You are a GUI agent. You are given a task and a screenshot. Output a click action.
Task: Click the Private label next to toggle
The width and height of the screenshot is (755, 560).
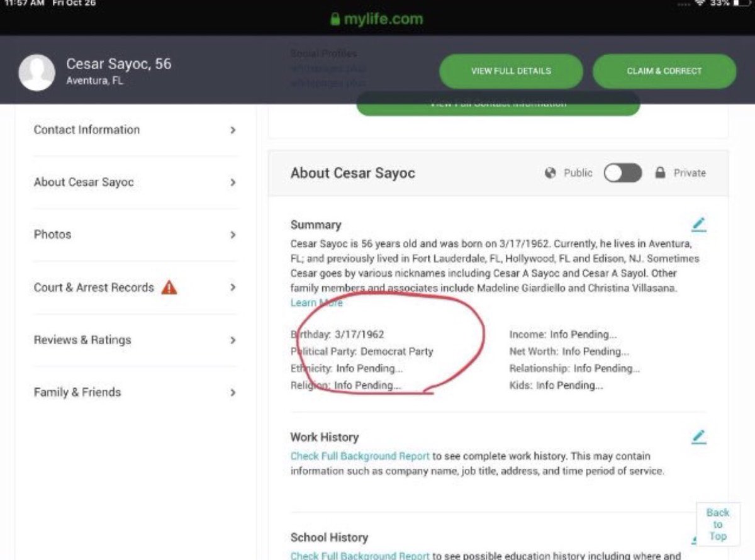point(690,173)
